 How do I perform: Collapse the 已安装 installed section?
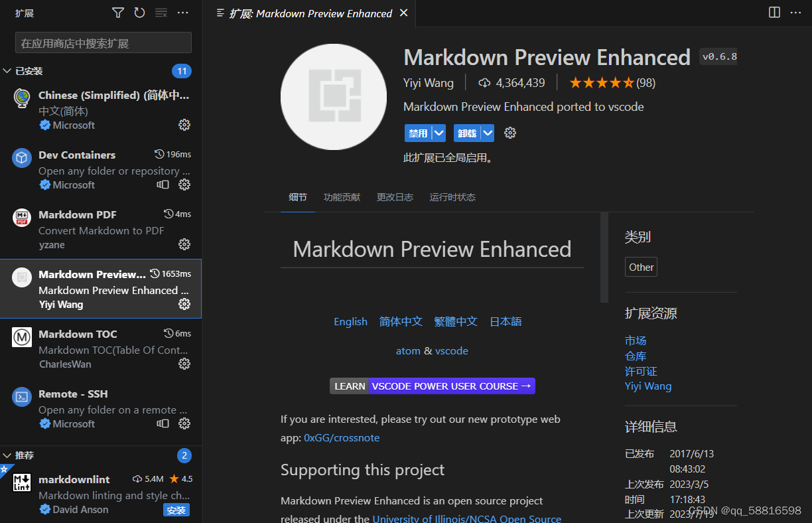pyautogui.click(x=7, y=71)
